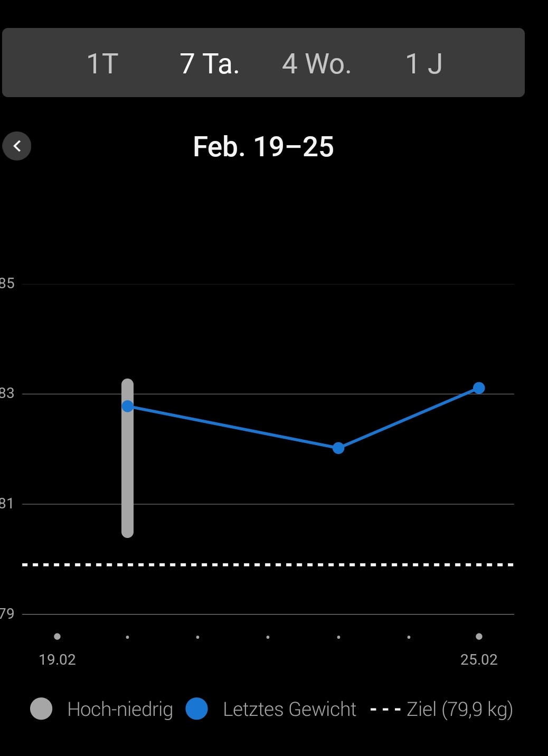
Task: Tap the axis dot above 25.02
Action: (479, 637)
